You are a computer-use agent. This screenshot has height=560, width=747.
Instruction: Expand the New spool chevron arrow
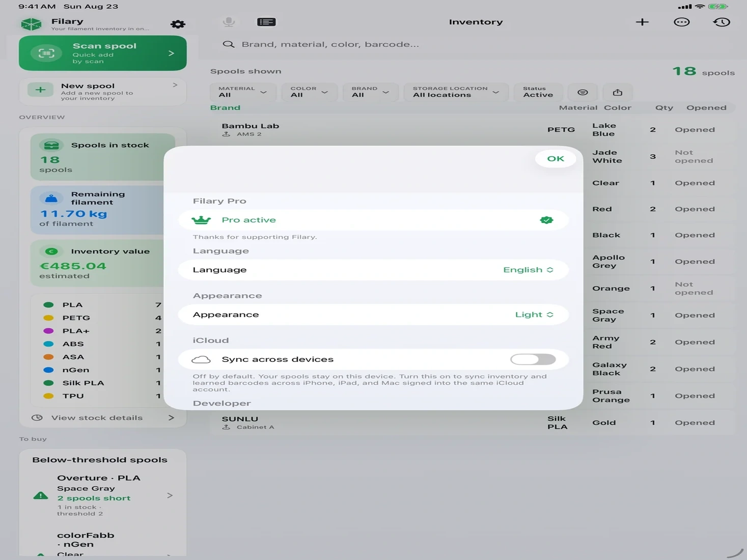pyautogui.click(x=175, y=85)
